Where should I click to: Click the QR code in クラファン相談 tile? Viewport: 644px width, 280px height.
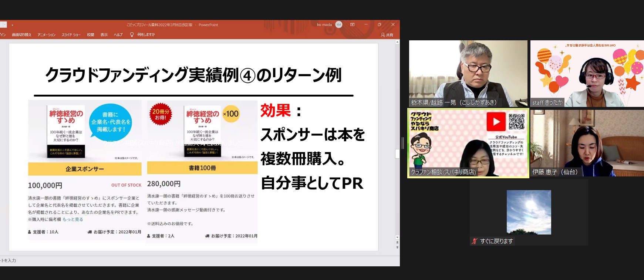pyautogui.click(x=516, y=121)
